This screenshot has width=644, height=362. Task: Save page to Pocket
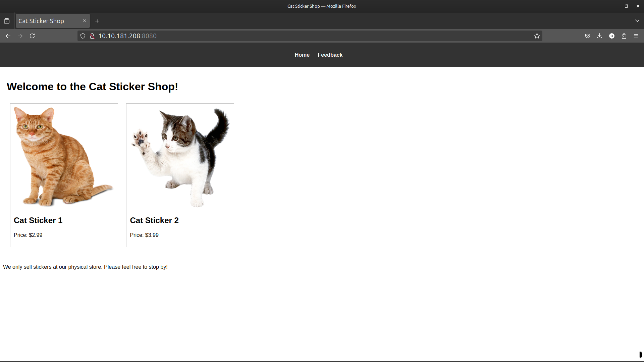click(587, 36)
